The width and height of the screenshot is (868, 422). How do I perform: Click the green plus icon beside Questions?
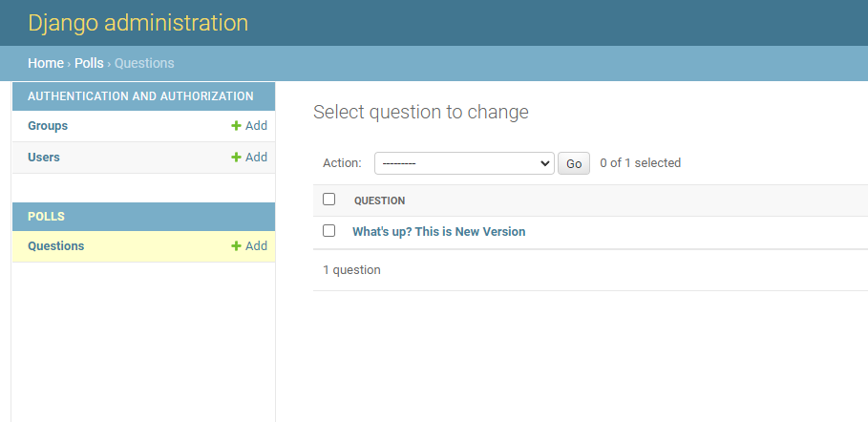(x=236, y=246)
